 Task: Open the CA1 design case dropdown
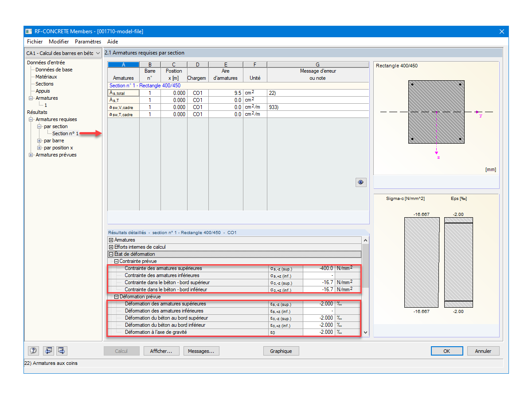[x=63, y=53]
